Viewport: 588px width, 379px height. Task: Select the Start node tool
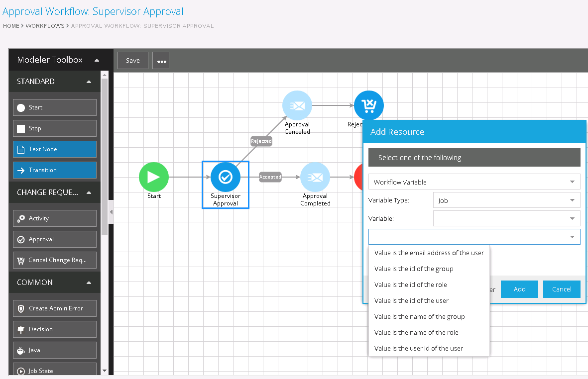click(x=54, y=107)
